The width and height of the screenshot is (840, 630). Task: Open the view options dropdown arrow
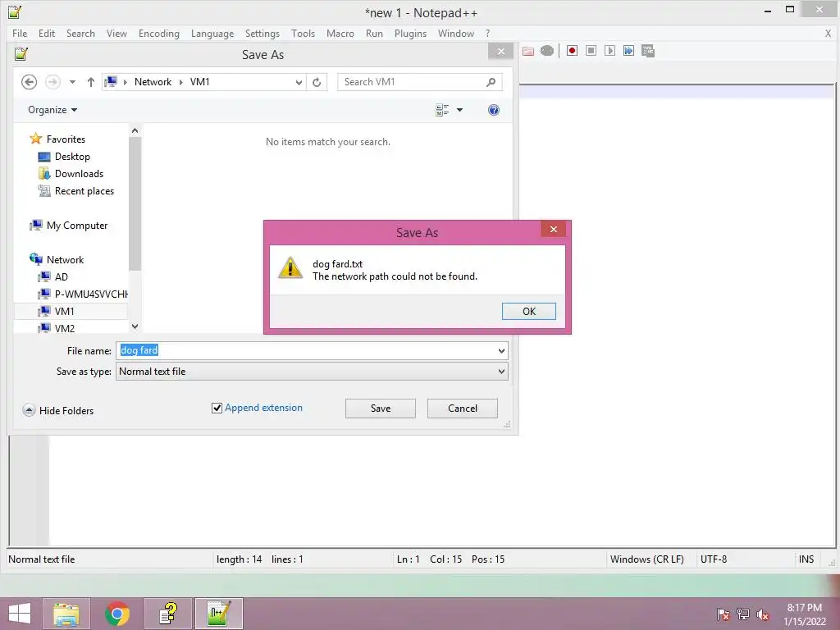coord(459,110)
